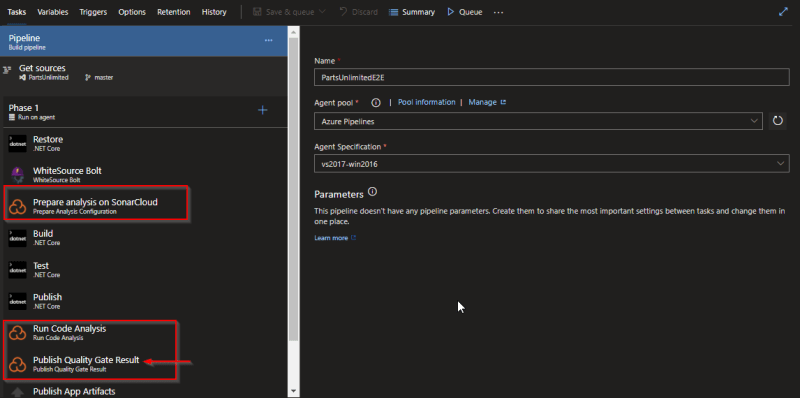Open the Retention tab
The height and width of the screenshot is (398, 800).
pyautogui.click(x=173, y=12)
